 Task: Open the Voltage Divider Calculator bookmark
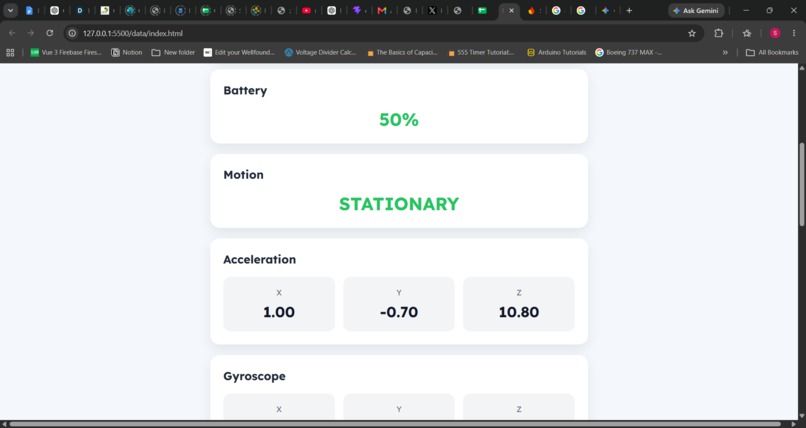[x=320, y=52]
